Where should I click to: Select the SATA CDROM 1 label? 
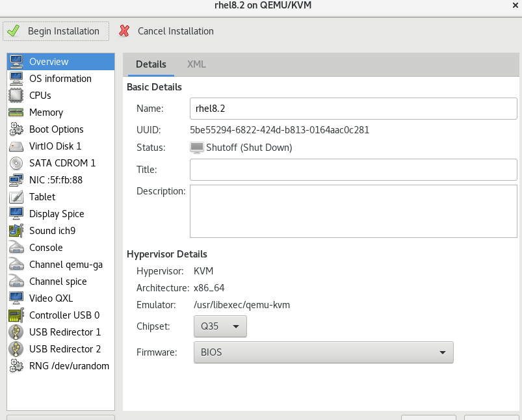pyautogui.click(x=62, y=163)
